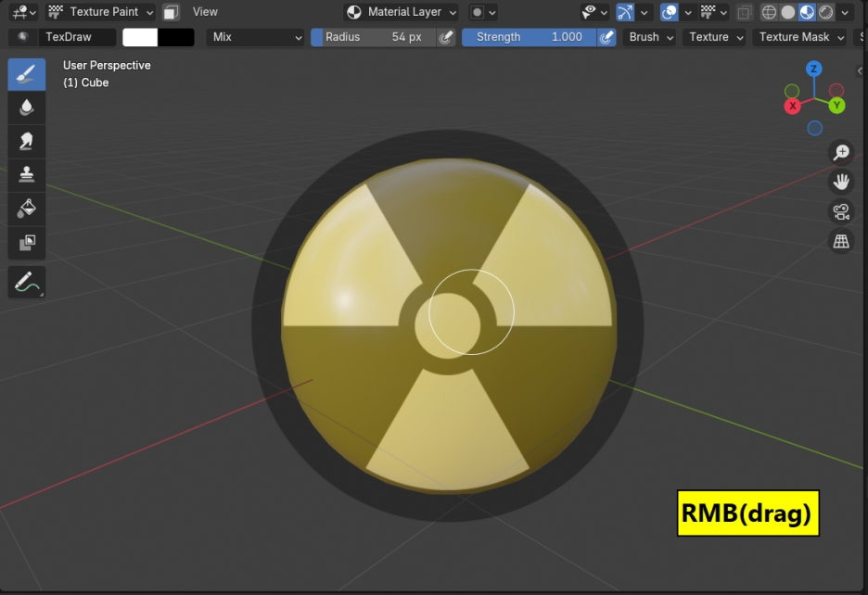Click the red X axis gizmo ball
Image resolution: width=868 pixels, height=595 pixels.
pos(793,106)
